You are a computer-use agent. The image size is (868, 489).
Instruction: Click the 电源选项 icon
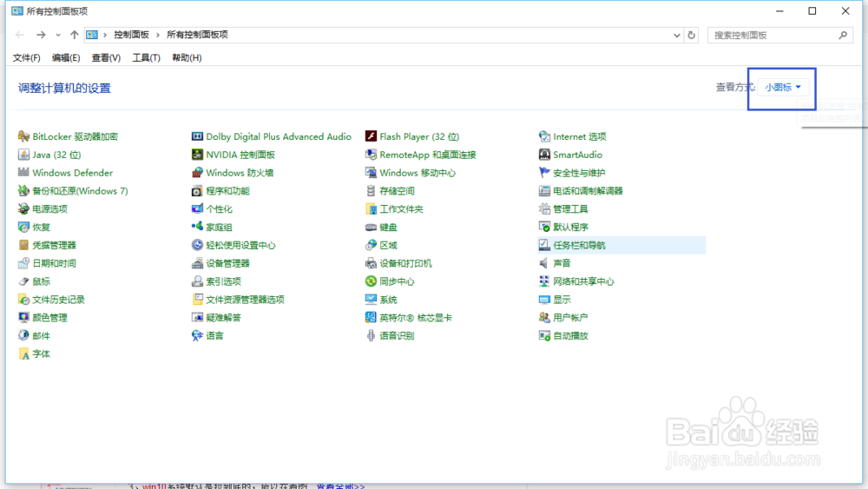[x=23, y=208]
